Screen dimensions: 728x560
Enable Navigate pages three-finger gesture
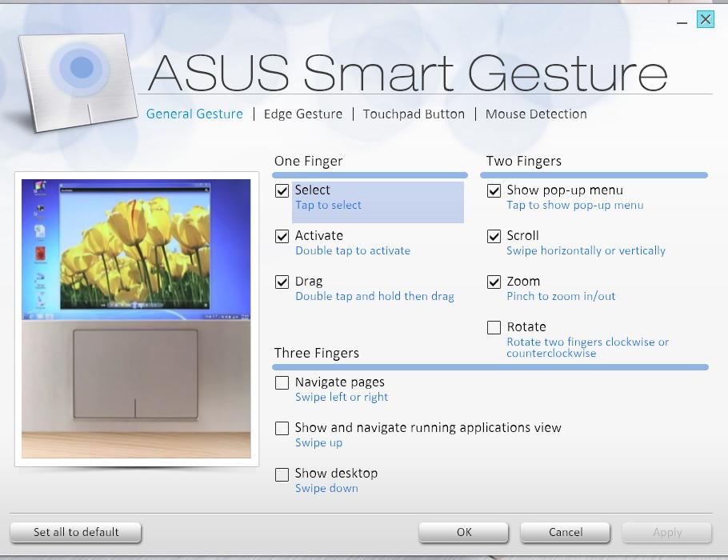[282, 382]
